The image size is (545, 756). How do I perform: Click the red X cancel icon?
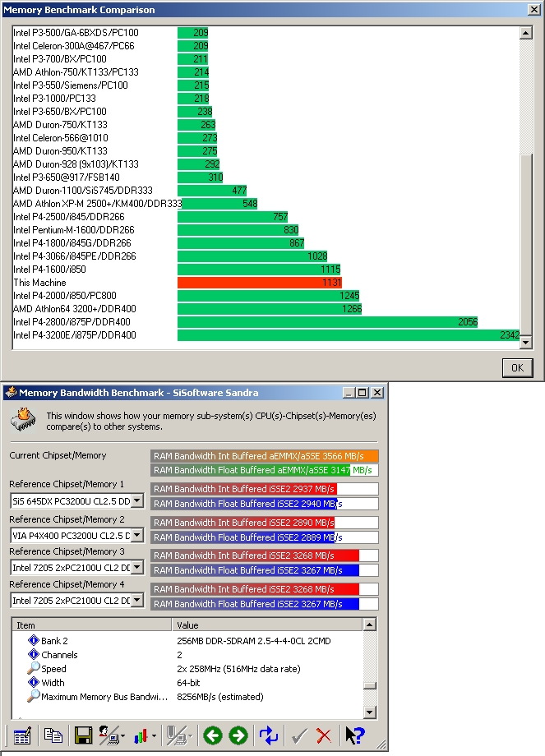pos(324,735)
